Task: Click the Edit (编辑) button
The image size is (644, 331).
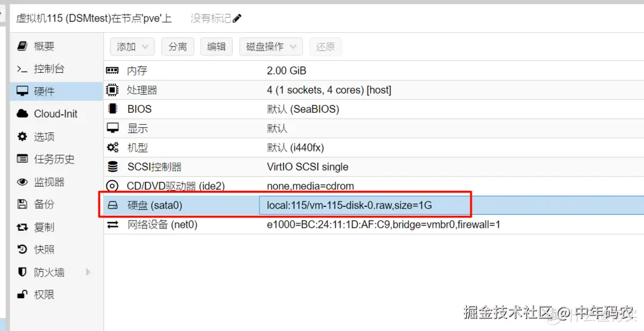Action: (216, 47)
